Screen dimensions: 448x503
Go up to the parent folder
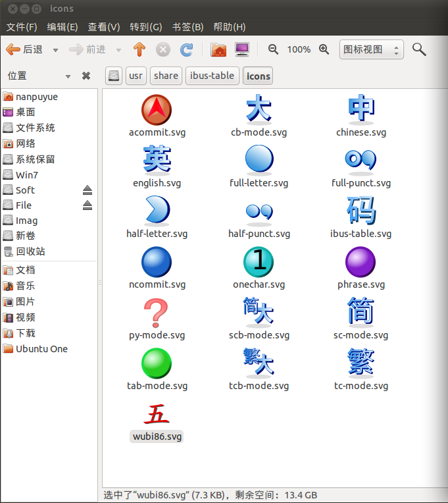139,50
